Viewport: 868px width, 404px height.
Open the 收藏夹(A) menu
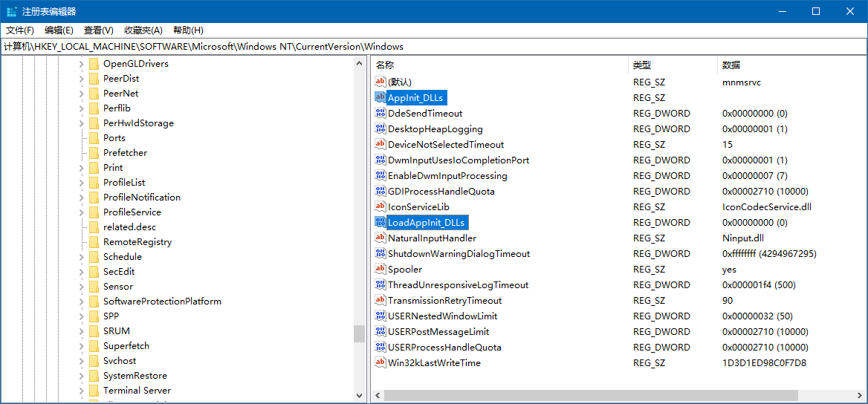click(x=143, y=30)
